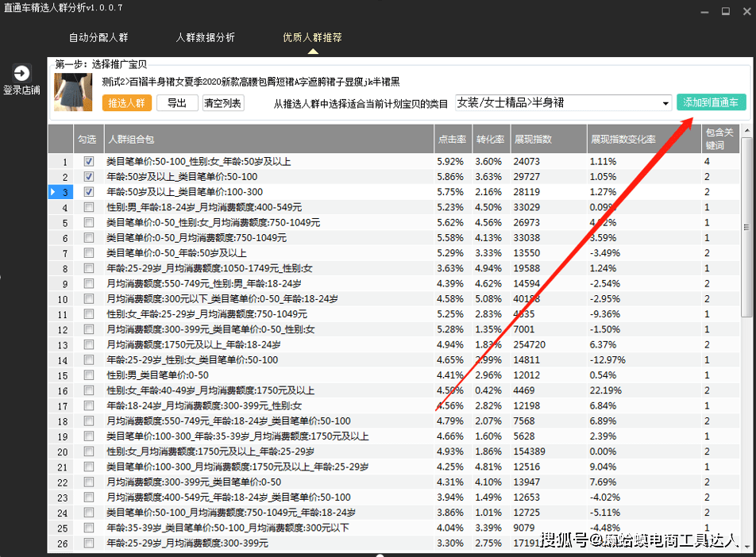Check the box for row 4
Image resolution: width=756 pixels, height=557 pixels.
[89, 207]
